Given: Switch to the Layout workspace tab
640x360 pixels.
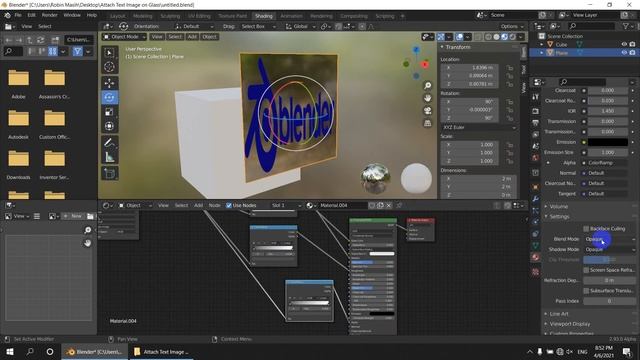Looking at the screenshot, I should pyautogui.click(x=118, y=16).
